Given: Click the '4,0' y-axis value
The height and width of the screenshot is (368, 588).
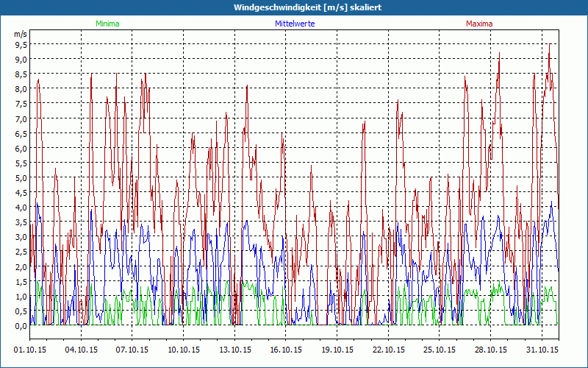Looking at the screenshot, I should (x=21, y=208).
